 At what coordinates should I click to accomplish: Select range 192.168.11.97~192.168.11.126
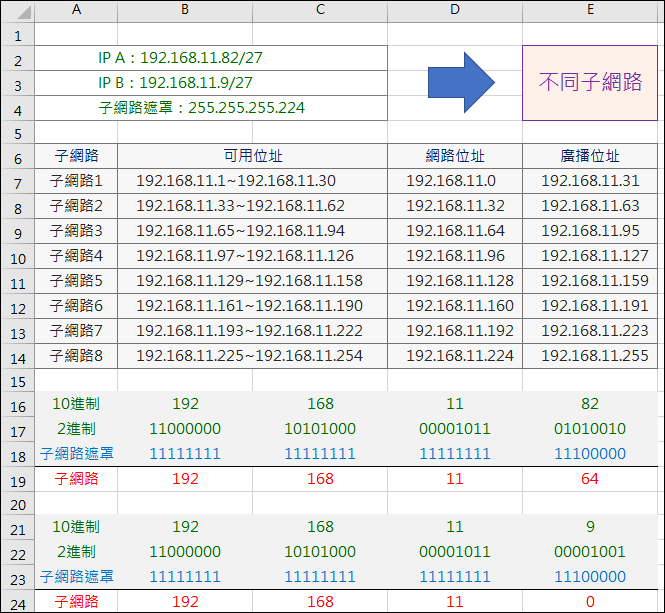tap(252, 256)
